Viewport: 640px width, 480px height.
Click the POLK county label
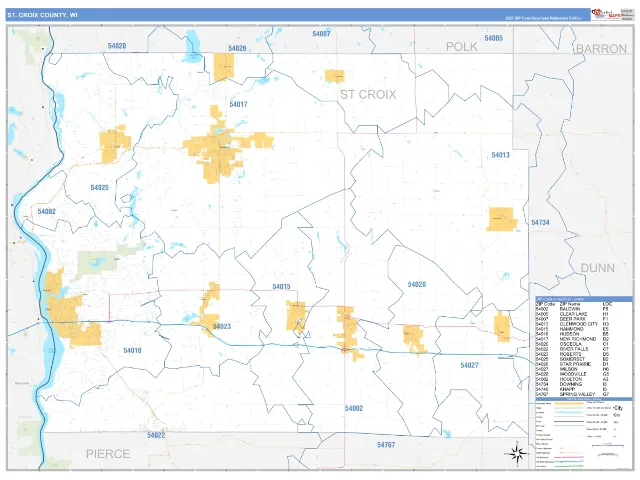pyautogui.click(x=462, y=47)
